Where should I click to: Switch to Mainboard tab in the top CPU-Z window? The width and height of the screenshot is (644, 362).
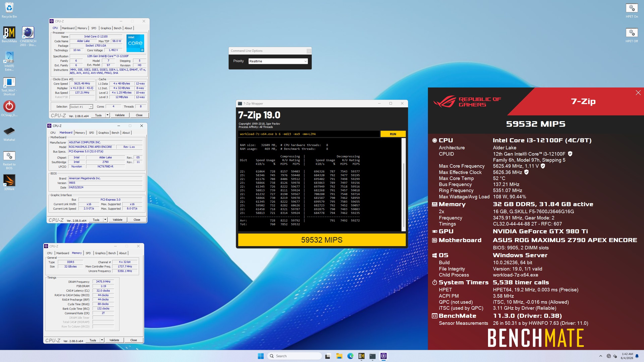68,28
